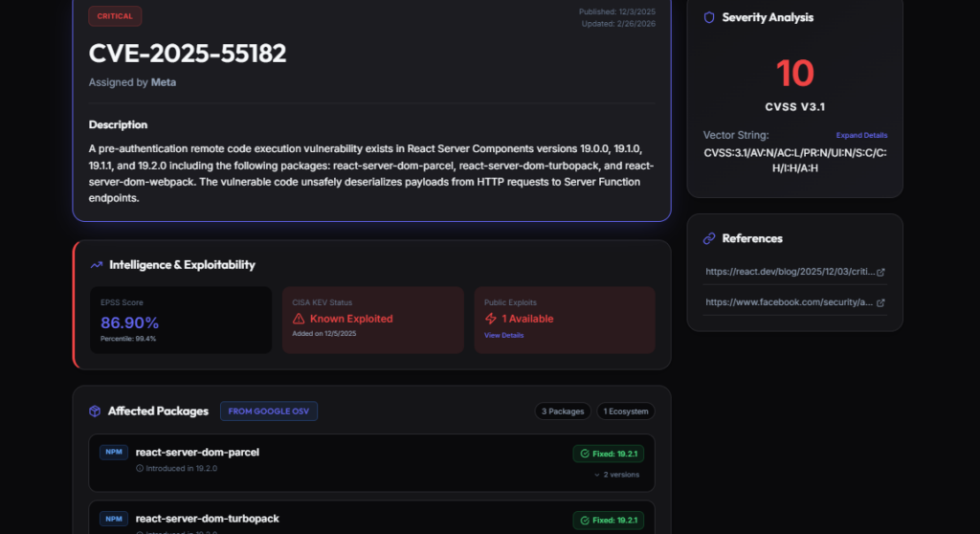Click the lightning bolt icon beside 1 Available

click(491, 319)
